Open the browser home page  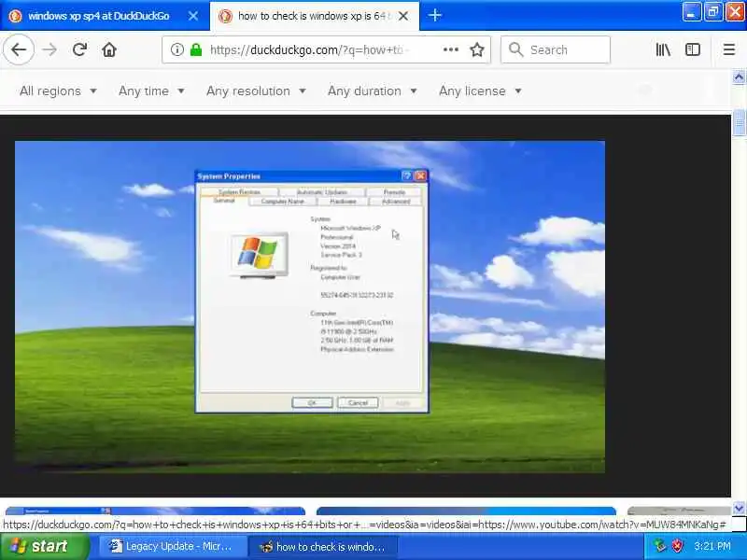(109, 49)
